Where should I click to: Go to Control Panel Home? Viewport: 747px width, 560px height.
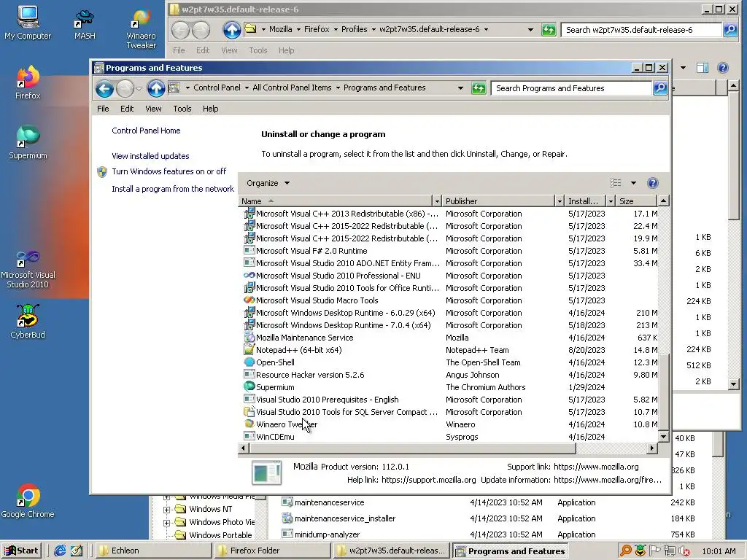coord(146,131)
